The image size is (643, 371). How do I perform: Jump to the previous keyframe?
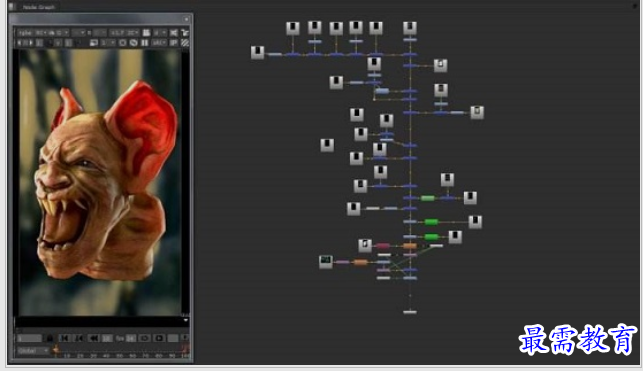79,339
